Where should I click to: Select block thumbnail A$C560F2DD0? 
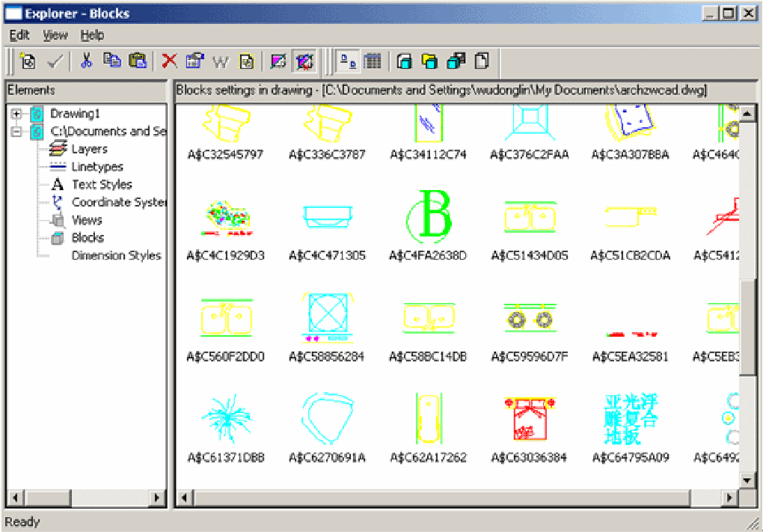pyautogui.click(x=227, y=318)
